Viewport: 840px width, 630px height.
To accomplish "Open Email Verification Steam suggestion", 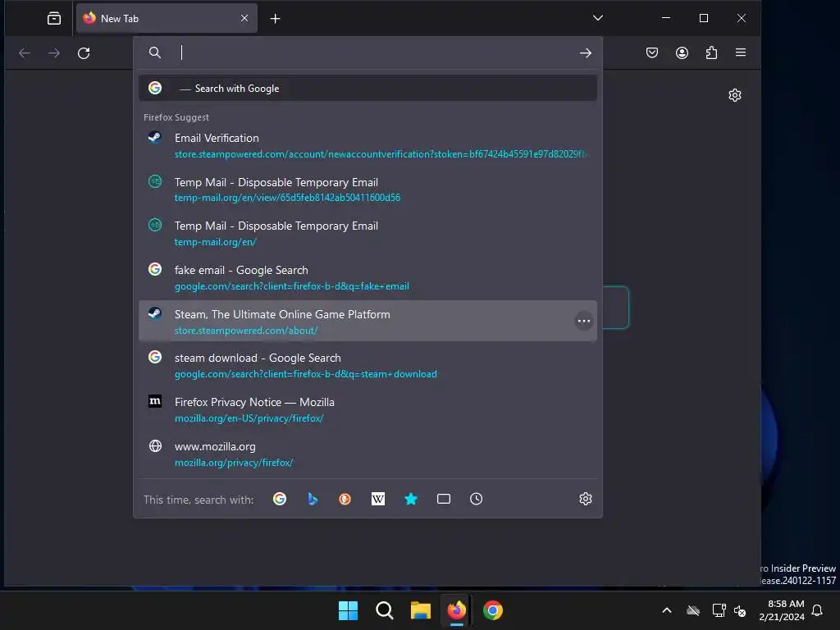I will pyautogui.click(x=367, y=146).
